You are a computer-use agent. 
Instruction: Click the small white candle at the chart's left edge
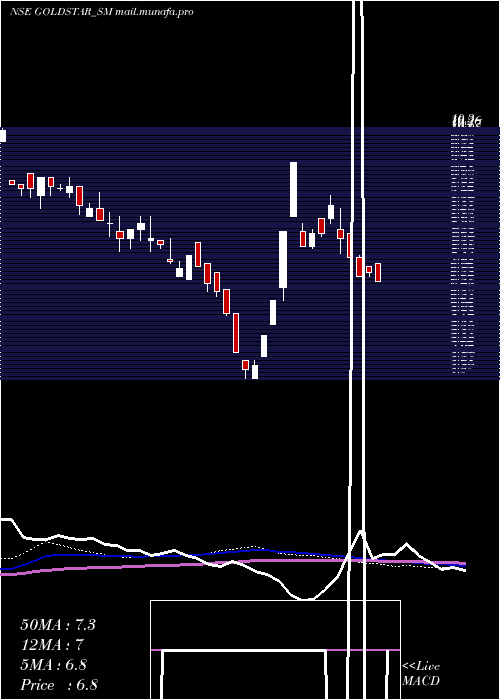(3, 135)
